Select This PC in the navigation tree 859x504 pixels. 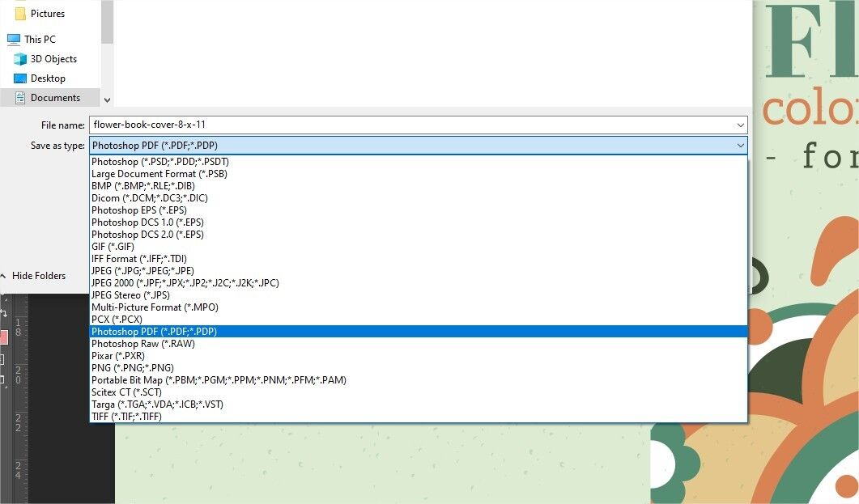tap(40, 39)
